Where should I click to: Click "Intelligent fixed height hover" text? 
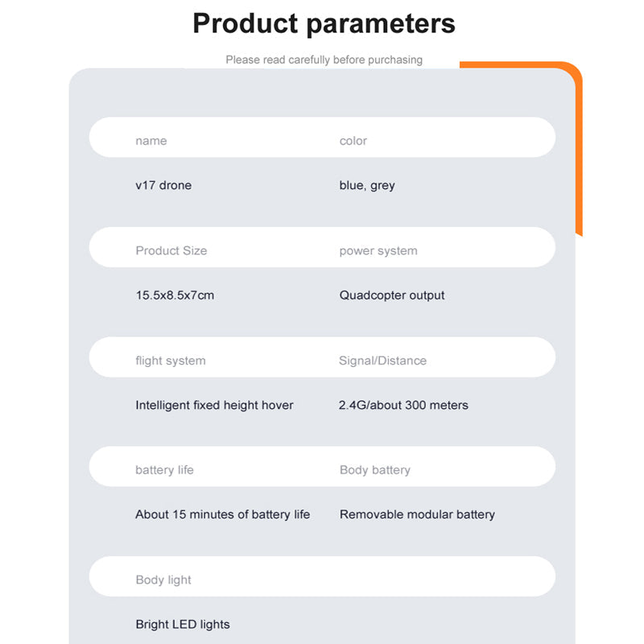pos(214,405)
